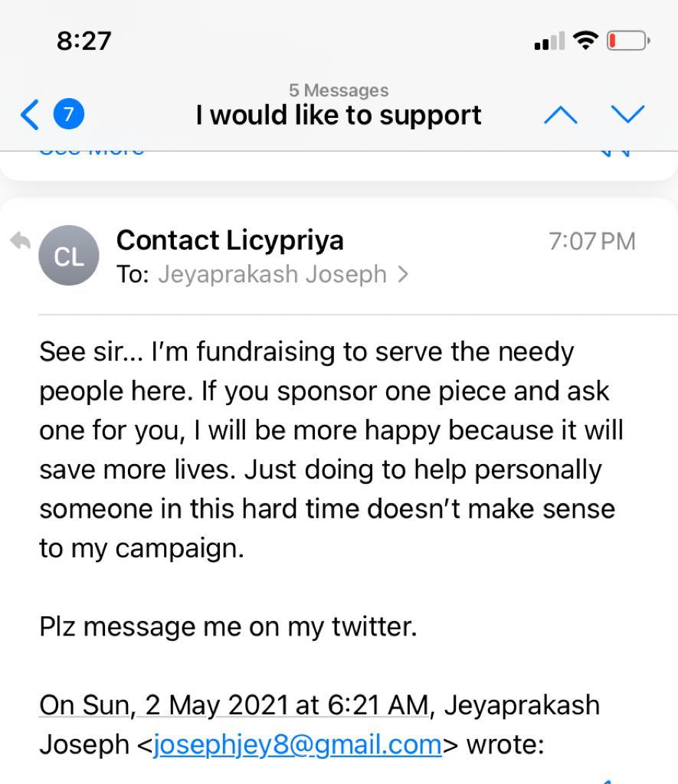Tap the back arrow to return to inbox
Image resolution: width=678 pixels, height=784 pixels.
(30, 115)
